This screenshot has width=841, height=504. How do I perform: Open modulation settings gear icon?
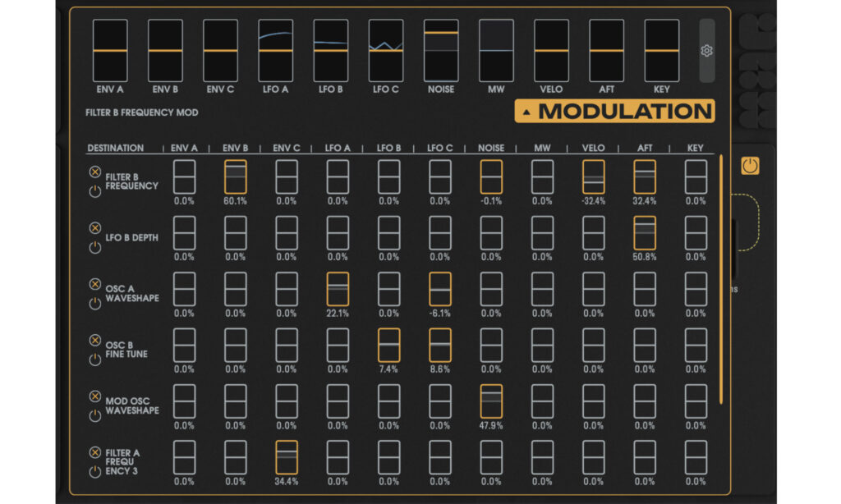click(706, 51)
